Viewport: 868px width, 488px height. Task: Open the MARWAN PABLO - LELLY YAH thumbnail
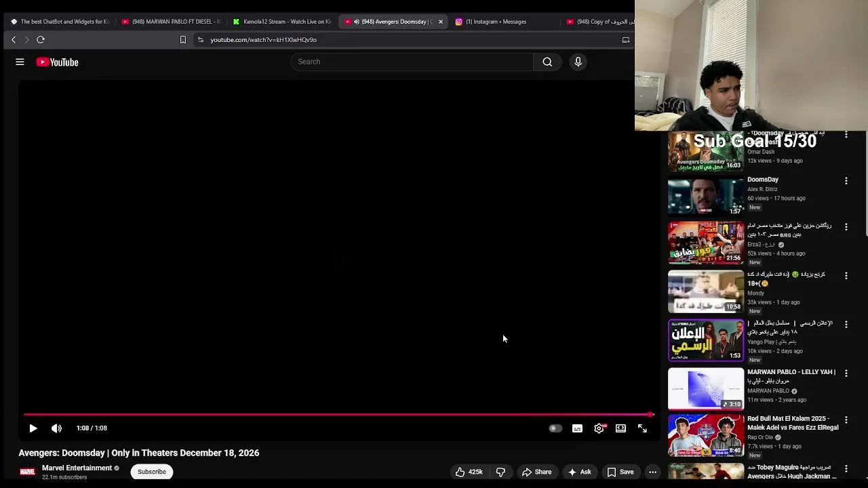click(x=706, y=389)
